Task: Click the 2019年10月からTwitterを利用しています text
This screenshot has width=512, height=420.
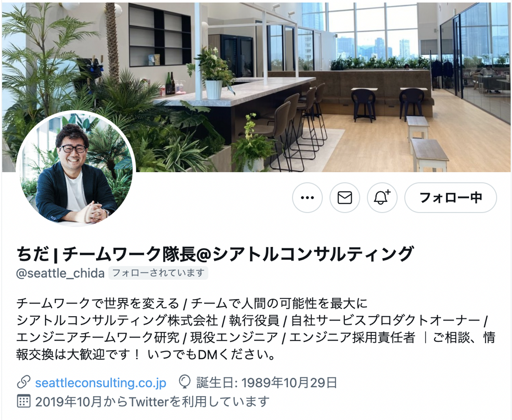Action: click(x=152, y=402)
